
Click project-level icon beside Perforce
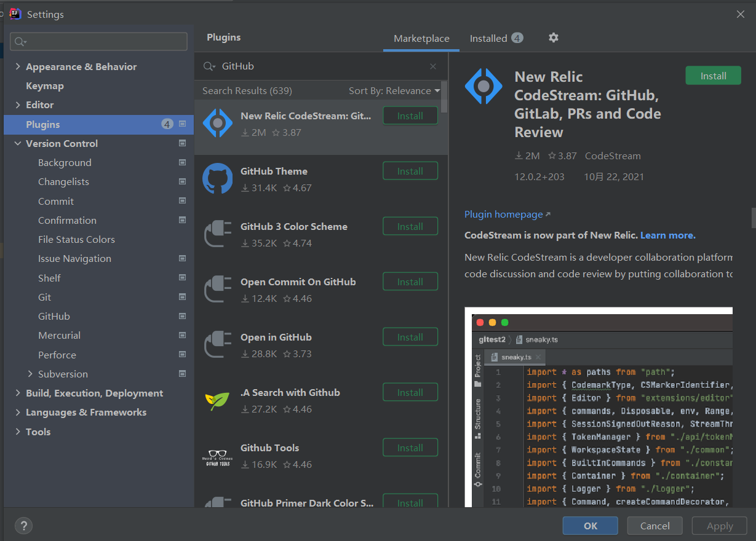[182, 355]
